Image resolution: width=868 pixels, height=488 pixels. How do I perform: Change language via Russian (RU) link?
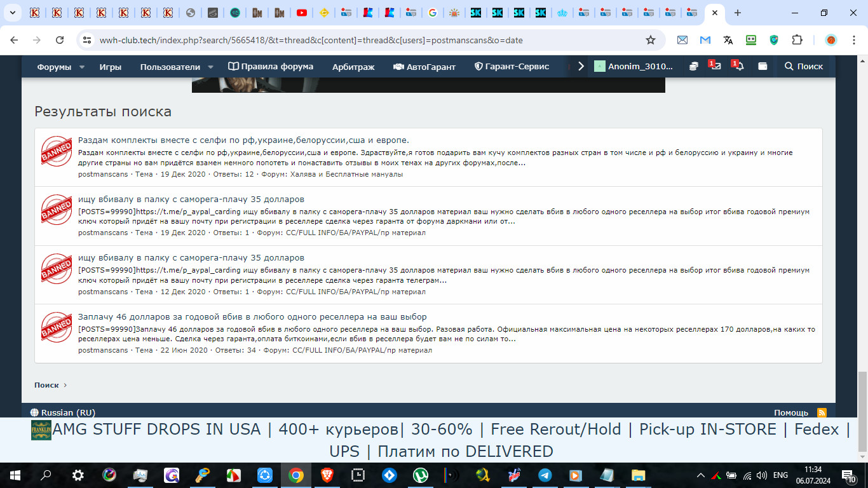point(62,412)
